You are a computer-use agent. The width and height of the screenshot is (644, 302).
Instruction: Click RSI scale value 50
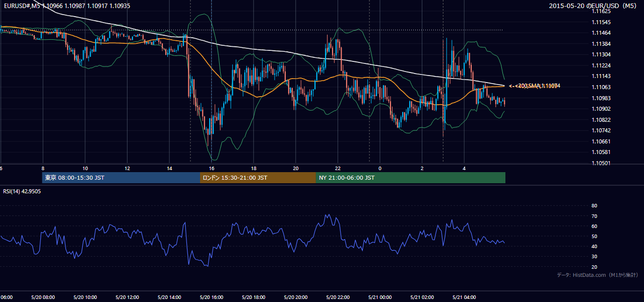(594, 236)
